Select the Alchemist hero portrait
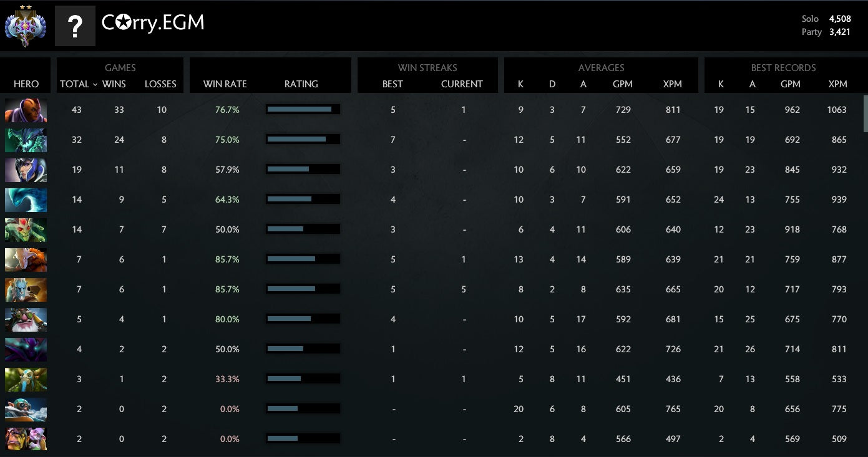This screenshot has height=457, width=868. pos(26,440)
